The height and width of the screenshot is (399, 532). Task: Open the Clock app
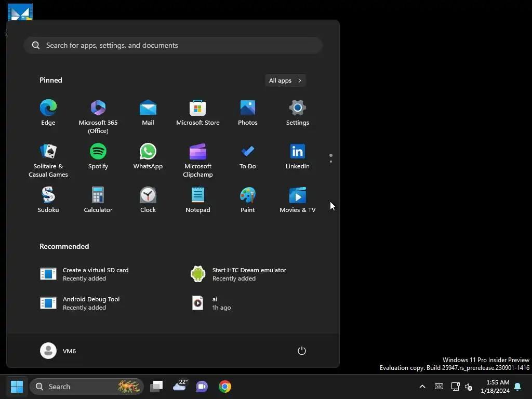tap(148, 200)
